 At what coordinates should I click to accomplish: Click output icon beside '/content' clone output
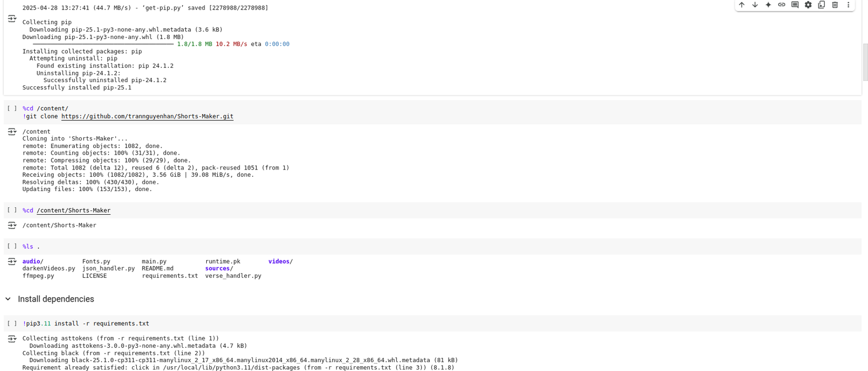pyautogui.click(x=12, y=132)
